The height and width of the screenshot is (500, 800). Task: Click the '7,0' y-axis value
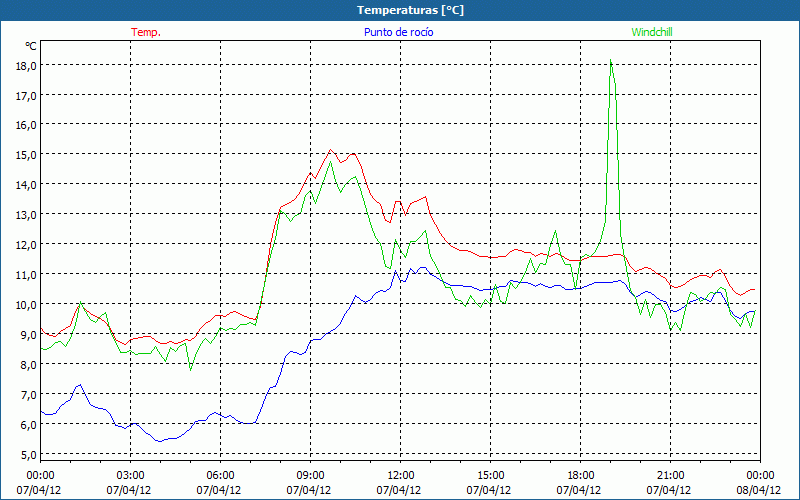click(28, 395)
